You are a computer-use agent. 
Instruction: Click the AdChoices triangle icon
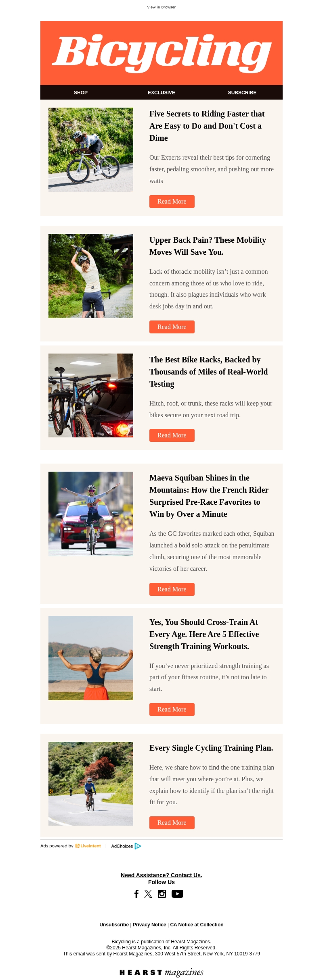point(138,846)
